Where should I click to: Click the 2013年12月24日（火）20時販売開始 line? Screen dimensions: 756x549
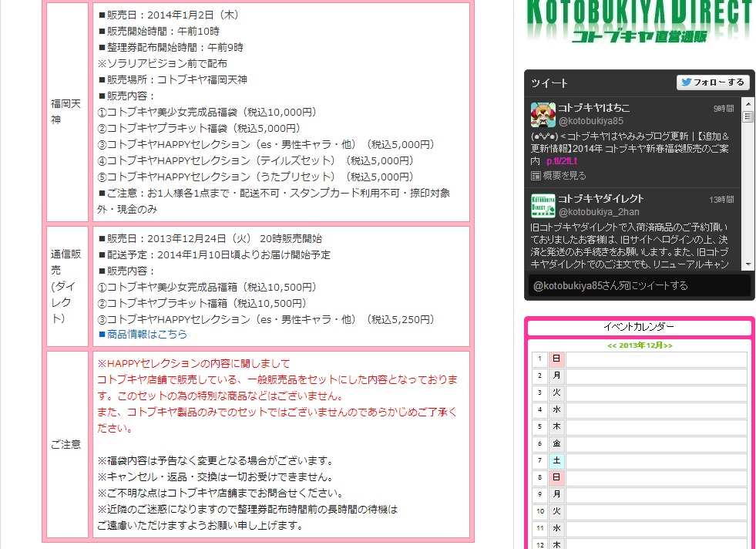pos(210,239)
